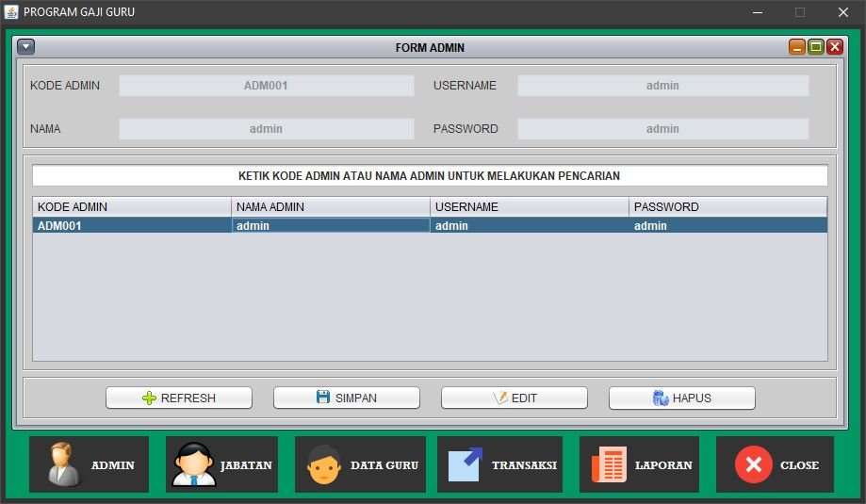Click the Password input field
Viewport: 866px width, 504px height.
(662, 129)
